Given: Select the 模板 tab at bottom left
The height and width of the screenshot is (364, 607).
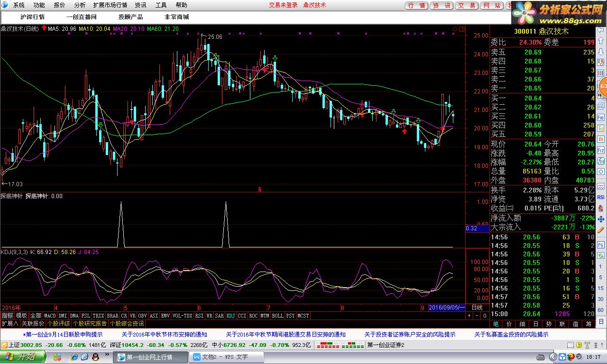Looking at the screenshot, I should pyautogui.click(x=22, y=316).
